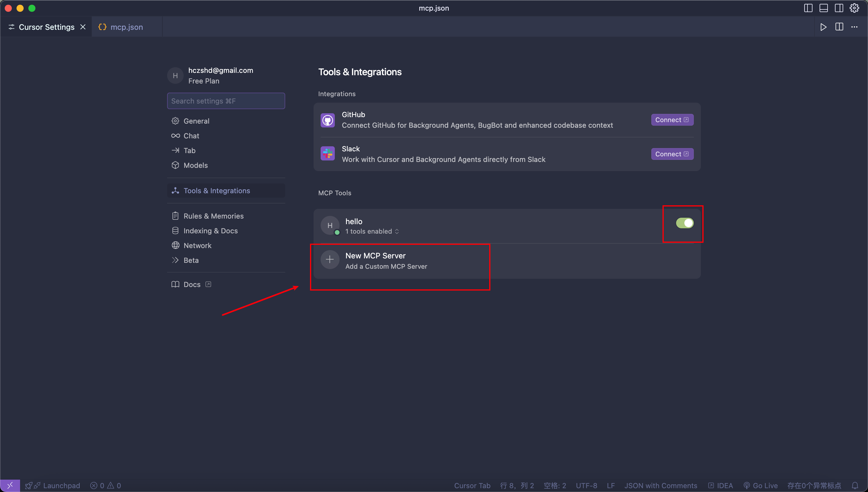Click the MCP Tools section label
This screenshot has height=492, width=868.
[335, 193]
